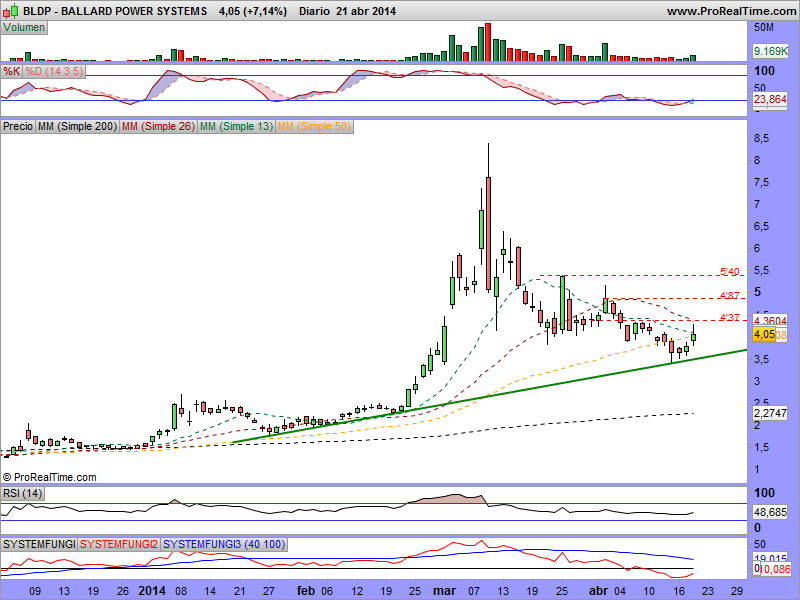The image size is (800, 600).
Task: Click the 7,5 price axis label
Action: click(761, 182)
